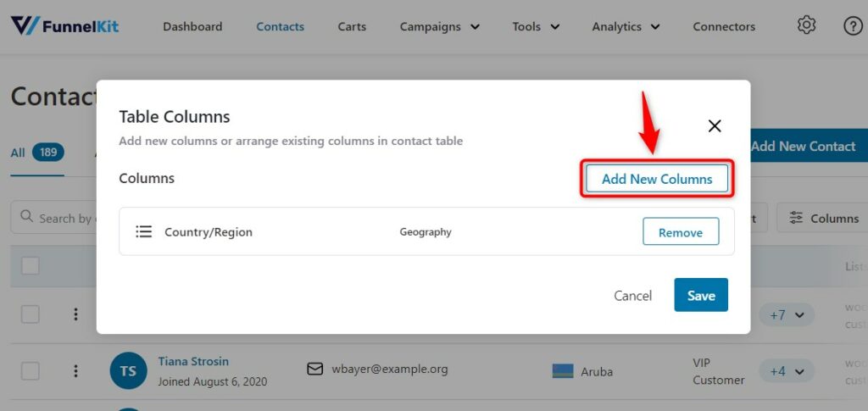Click the TS avatar for Tiana Strosin
The image size is (868, 411).
[129, 370]
